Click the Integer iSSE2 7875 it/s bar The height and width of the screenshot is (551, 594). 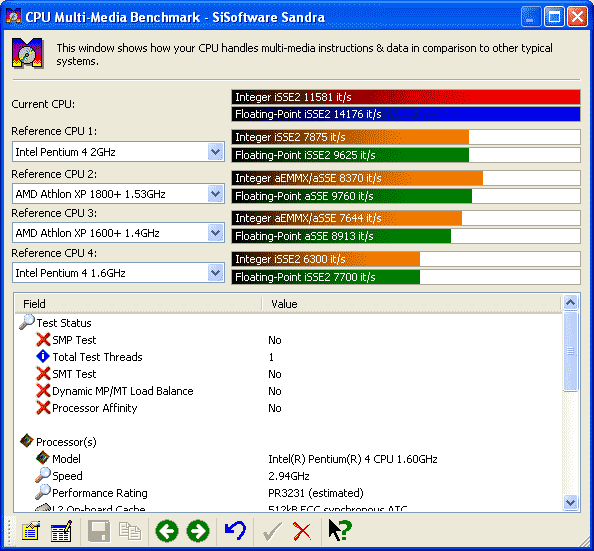point(406,137)
